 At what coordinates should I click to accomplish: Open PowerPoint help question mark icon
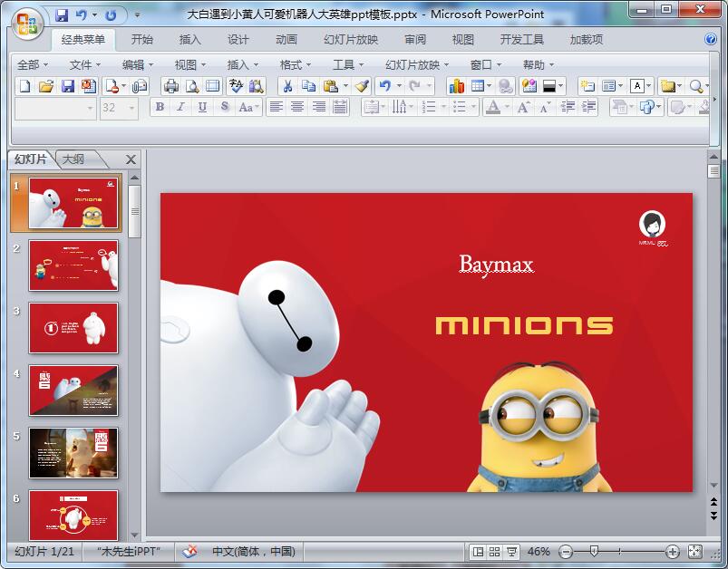711,40
